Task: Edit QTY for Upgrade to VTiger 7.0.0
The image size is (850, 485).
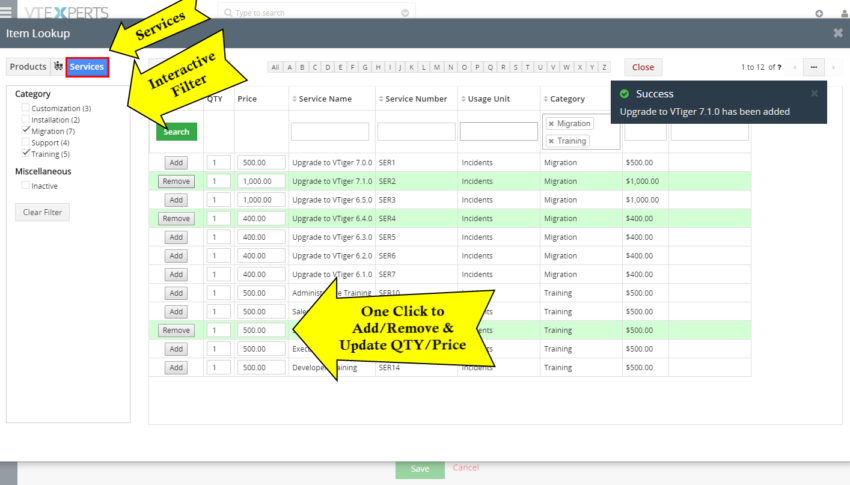Action: pos(218,163)
